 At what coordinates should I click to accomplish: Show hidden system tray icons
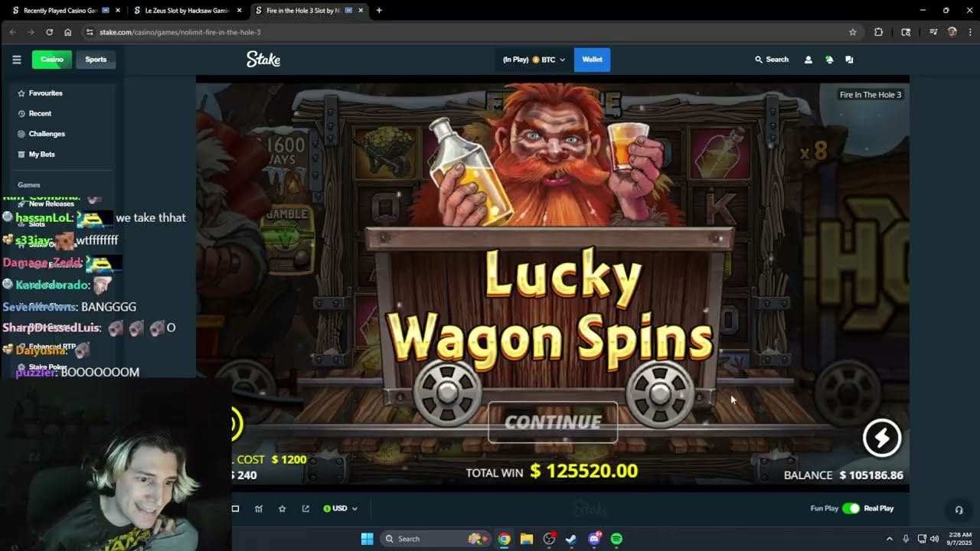coord(889,539)
